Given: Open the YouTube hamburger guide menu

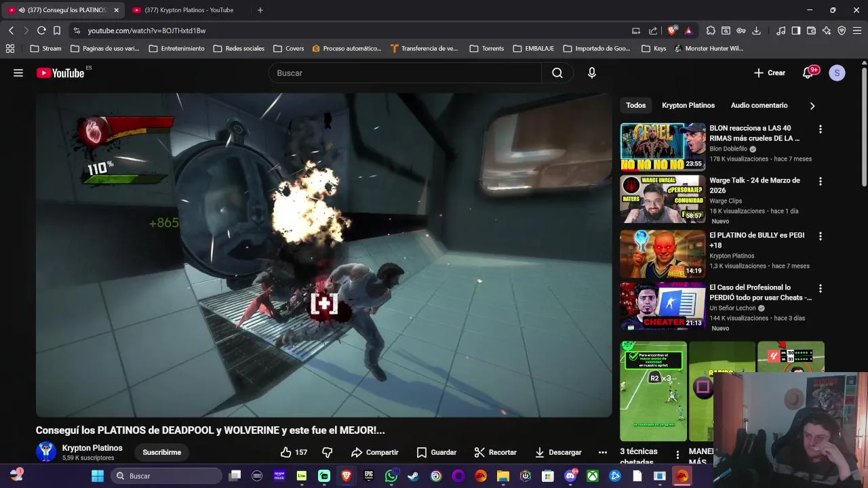Looking at the screenshot, I should pyautogui.click(x=18, y=73).
